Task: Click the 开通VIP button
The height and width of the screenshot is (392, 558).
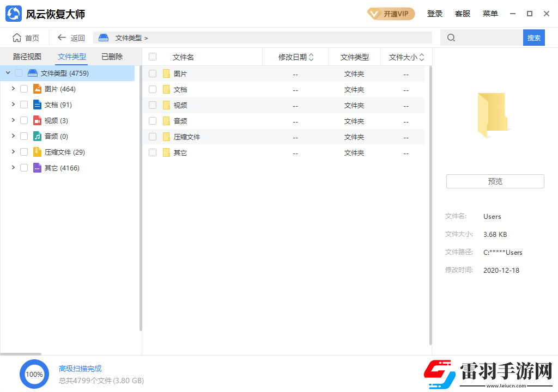Action: (x=391, y=13)
